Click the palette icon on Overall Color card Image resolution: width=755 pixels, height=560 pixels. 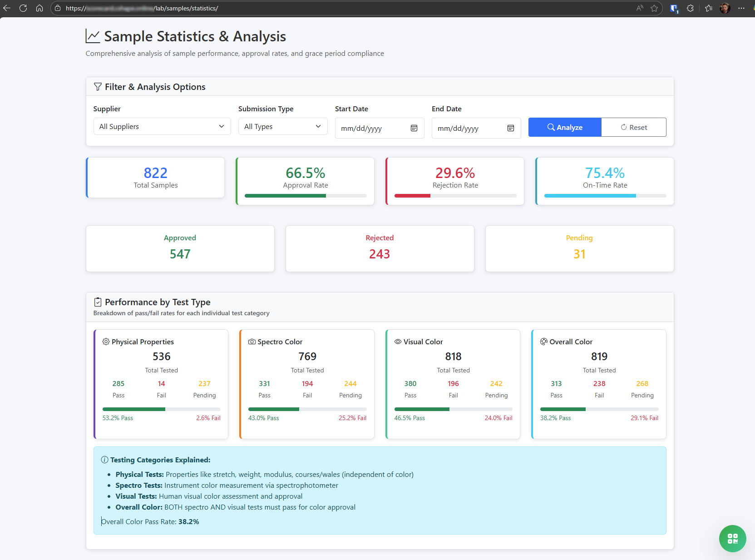point(543,342)
